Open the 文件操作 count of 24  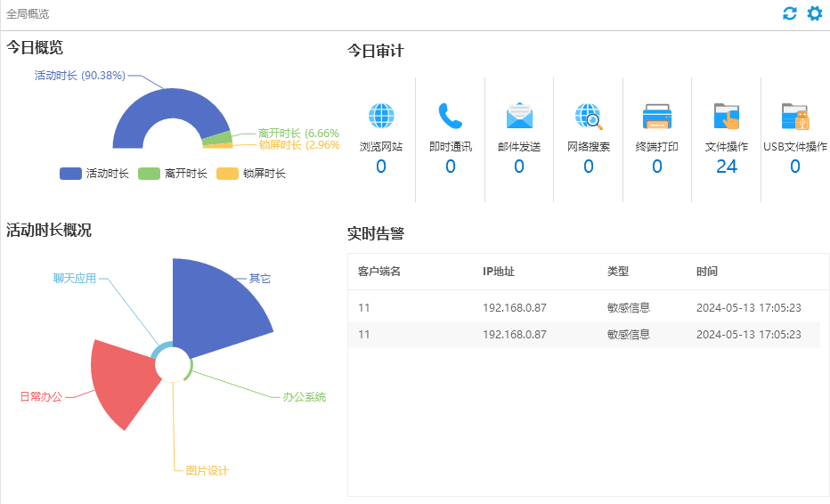click(727, 167)
